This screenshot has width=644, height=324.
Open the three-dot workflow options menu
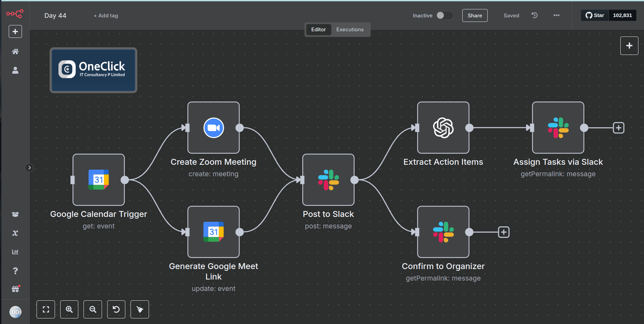(x=556, y=15)
